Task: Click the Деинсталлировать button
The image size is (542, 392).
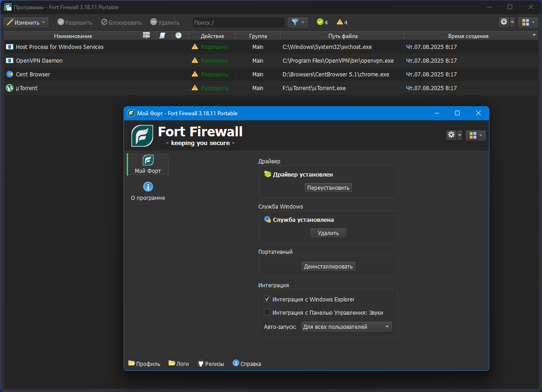Action: click(x=328, y=267)
